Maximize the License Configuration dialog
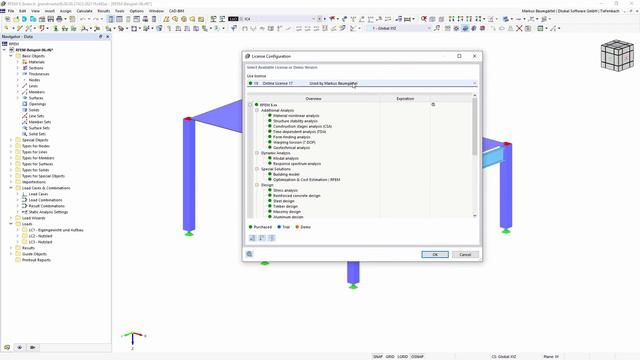 pos(459,56)
